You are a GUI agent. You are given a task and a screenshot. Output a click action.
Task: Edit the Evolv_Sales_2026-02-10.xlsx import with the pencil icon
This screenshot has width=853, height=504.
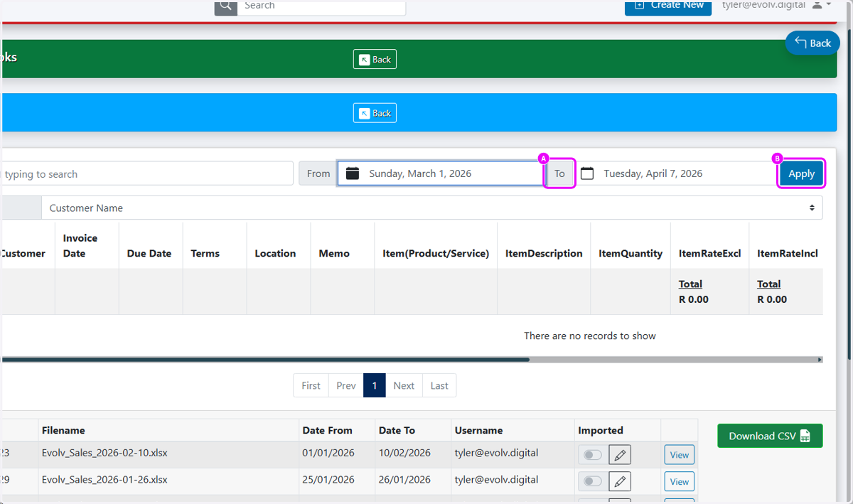click(620, 455)
